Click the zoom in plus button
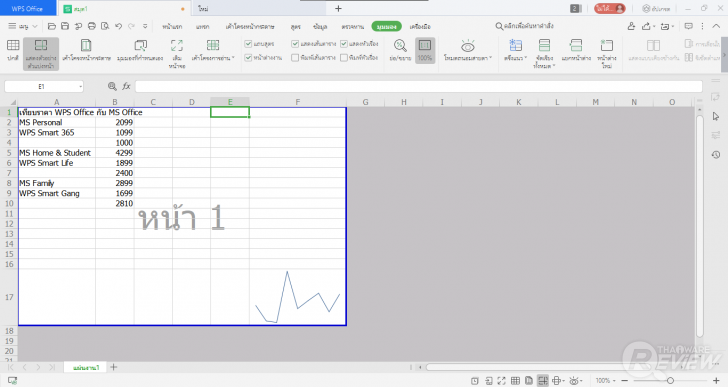The height and width of the screenshot is (387, 728). (x=716, y=381)
